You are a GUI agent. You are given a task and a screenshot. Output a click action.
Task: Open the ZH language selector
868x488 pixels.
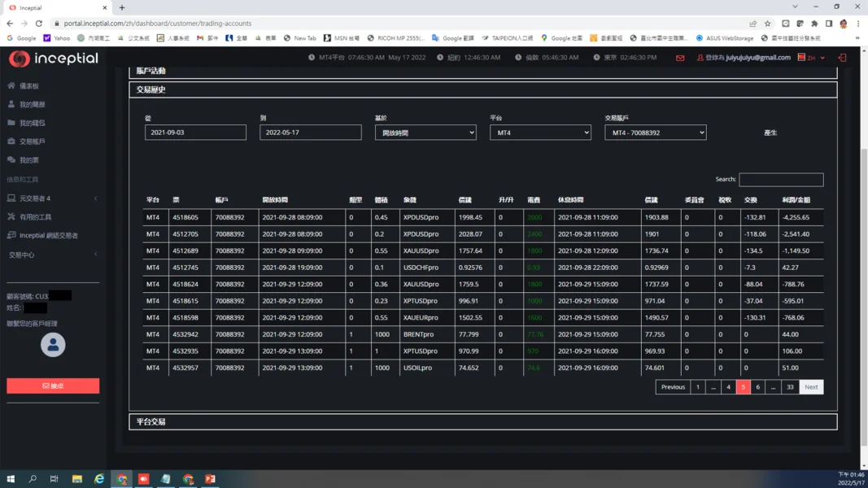811,58
